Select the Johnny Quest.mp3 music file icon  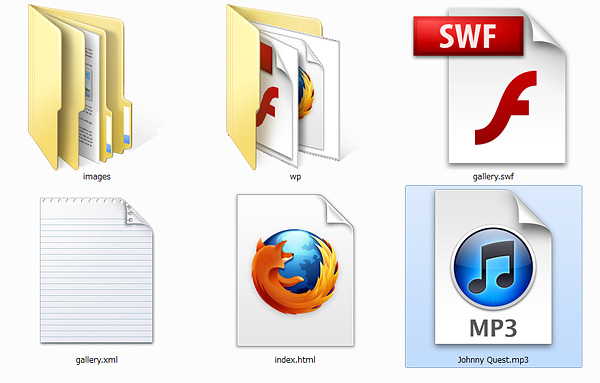[x=493, y=267]
